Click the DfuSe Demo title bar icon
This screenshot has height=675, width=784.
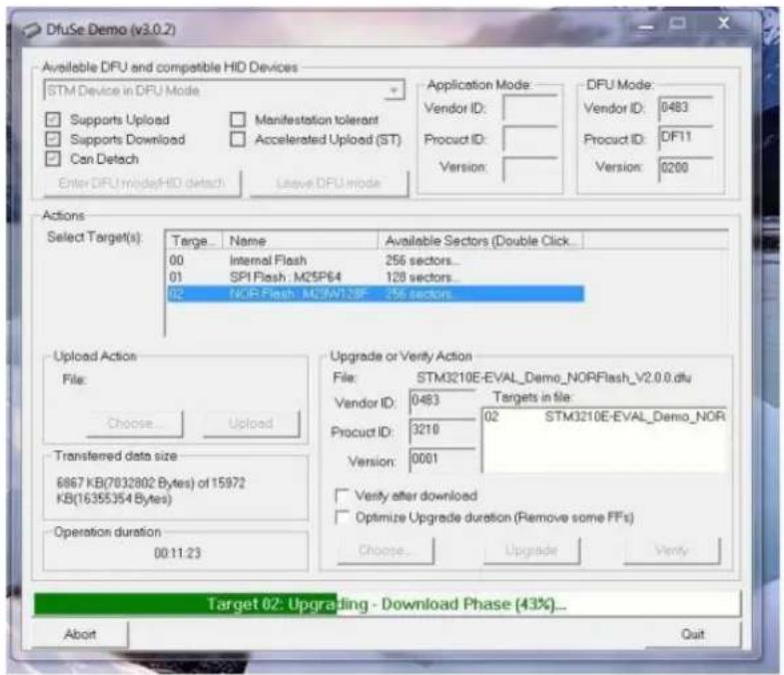32,30
